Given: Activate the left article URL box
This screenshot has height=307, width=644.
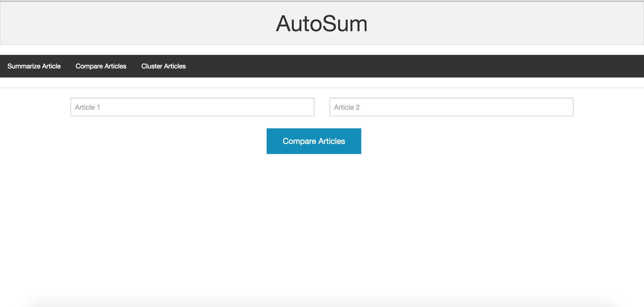Looking at the screenshot, I should tap(192, 107).
